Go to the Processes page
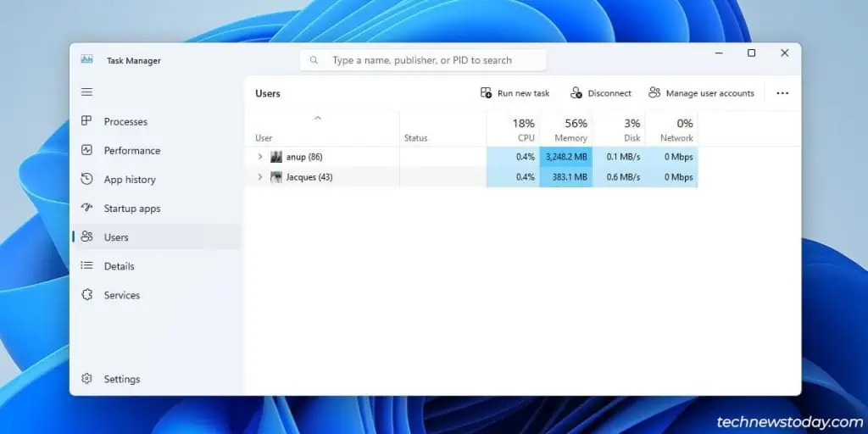 [125, 122]
